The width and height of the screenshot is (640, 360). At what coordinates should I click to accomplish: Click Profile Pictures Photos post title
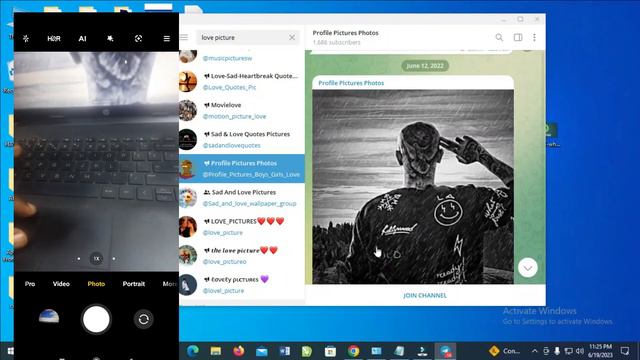pos(351,83)
